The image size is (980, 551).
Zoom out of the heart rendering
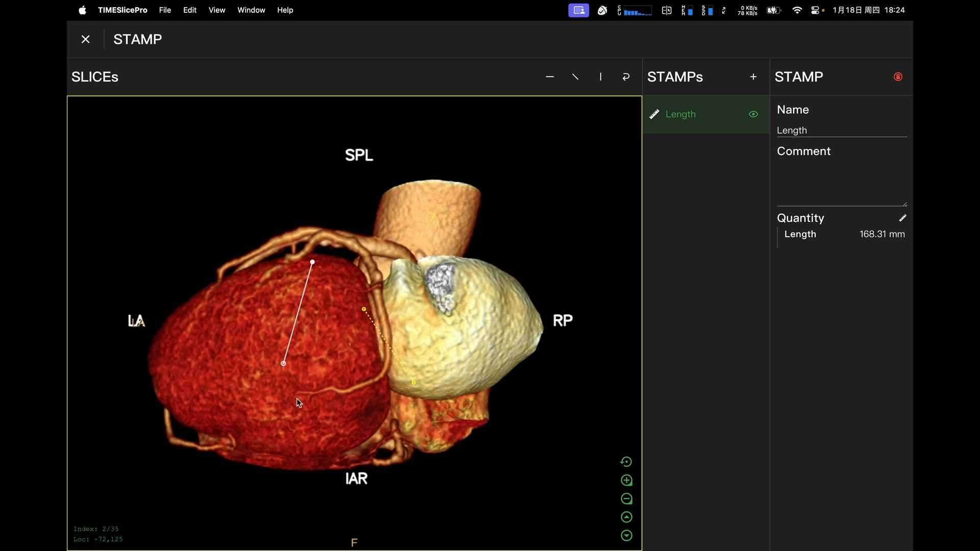(626, 499)
